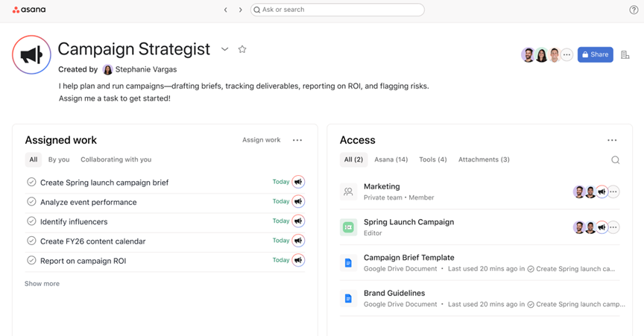Check off 'Identify influencers' task
The height and width of the screenshot is (336, 644).
click(31, 221)
